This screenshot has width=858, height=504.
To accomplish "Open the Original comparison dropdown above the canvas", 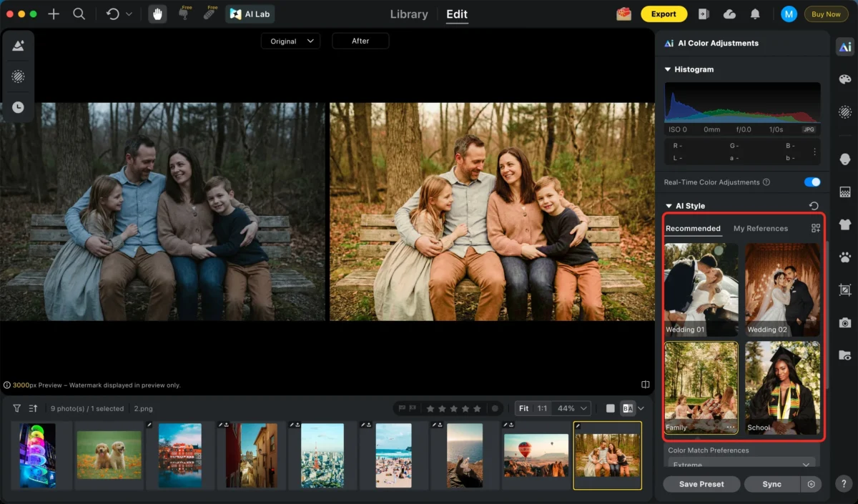I will (290, 41).
